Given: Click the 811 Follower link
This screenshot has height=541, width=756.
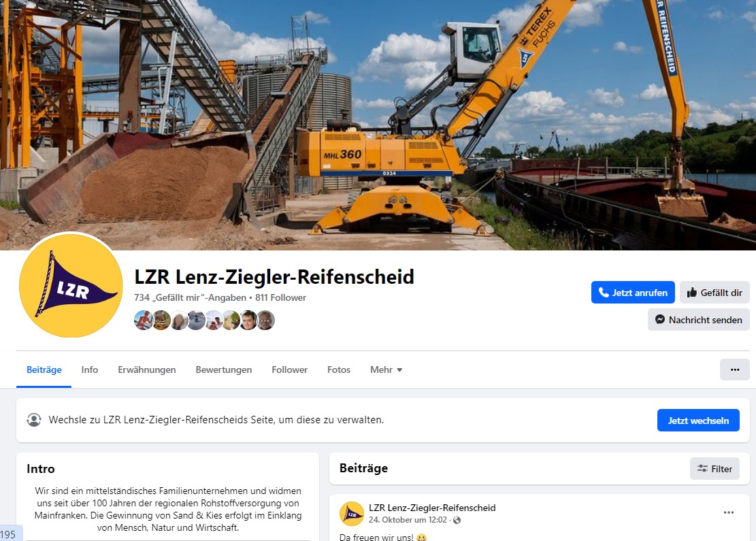Looking at the screenshot, I should tap(280, 297).
